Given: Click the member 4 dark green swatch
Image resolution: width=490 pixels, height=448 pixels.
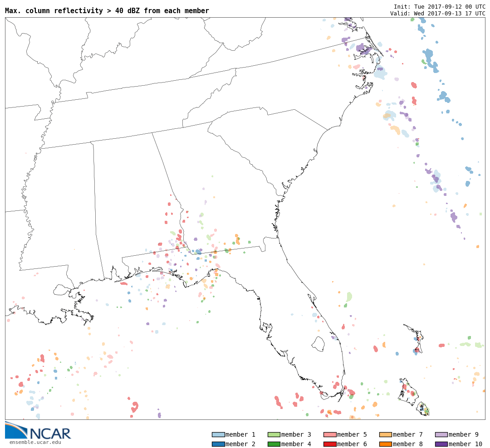Looking at the screenshot, I should click(274, 444).
